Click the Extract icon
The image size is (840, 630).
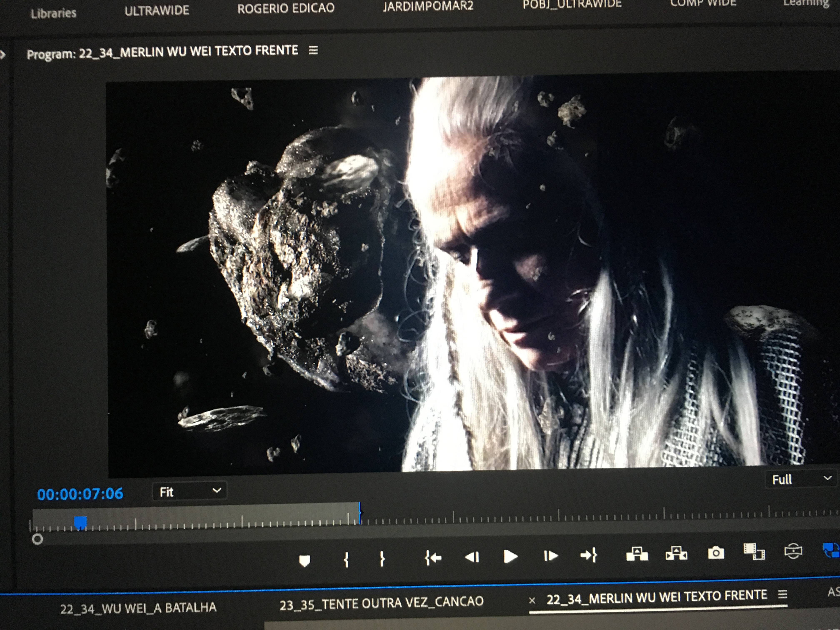[x=676, y=553]
